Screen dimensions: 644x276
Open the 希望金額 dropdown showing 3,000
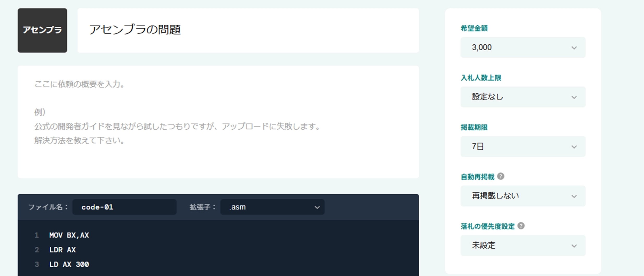(523, 47)
